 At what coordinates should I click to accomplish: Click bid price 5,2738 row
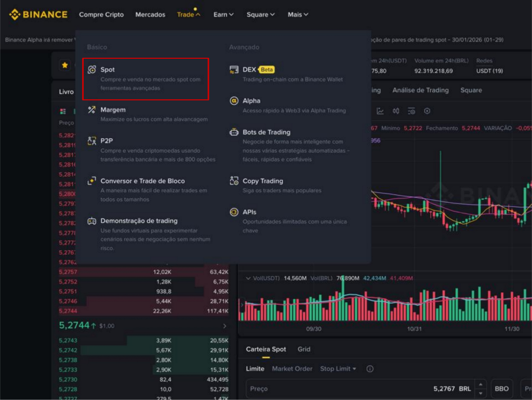point(143,360)
